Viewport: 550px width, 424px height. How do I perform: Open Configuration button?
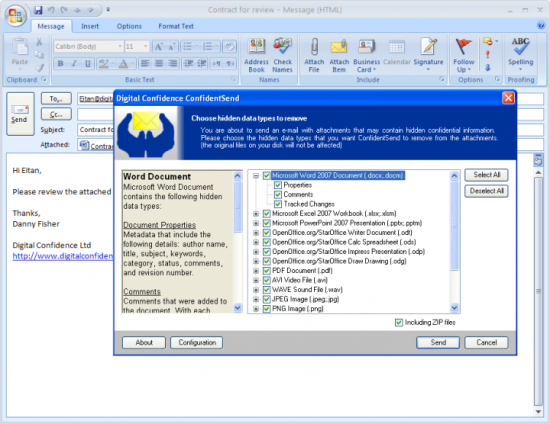point(197,343)
